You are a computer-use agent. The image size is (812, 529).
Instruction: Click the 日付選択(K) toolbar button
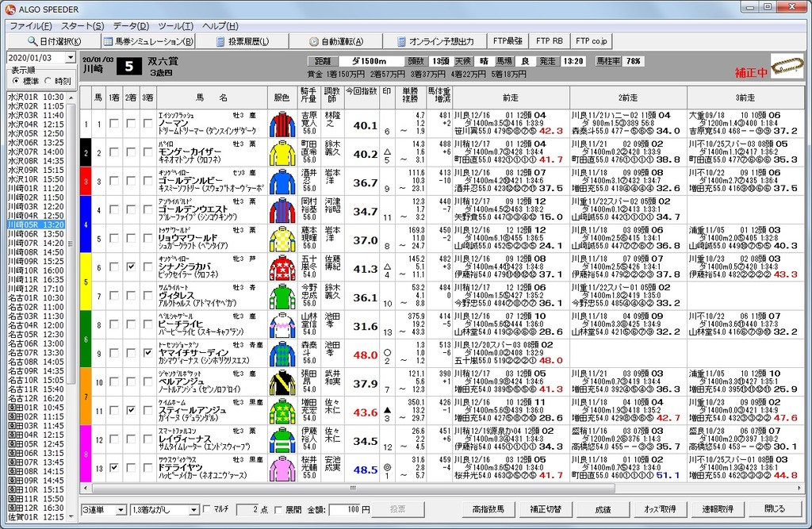tap(54, 41)
